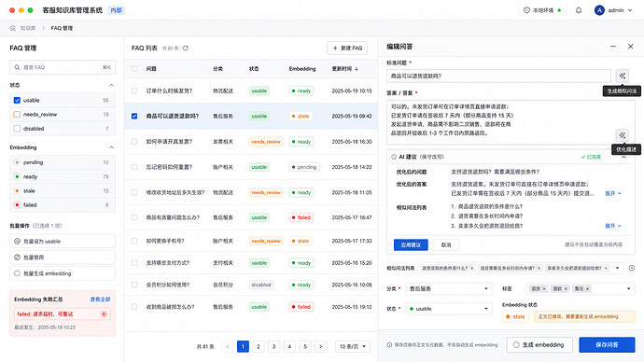Go to page 3
644x362 pixels.
coord(274,346)
